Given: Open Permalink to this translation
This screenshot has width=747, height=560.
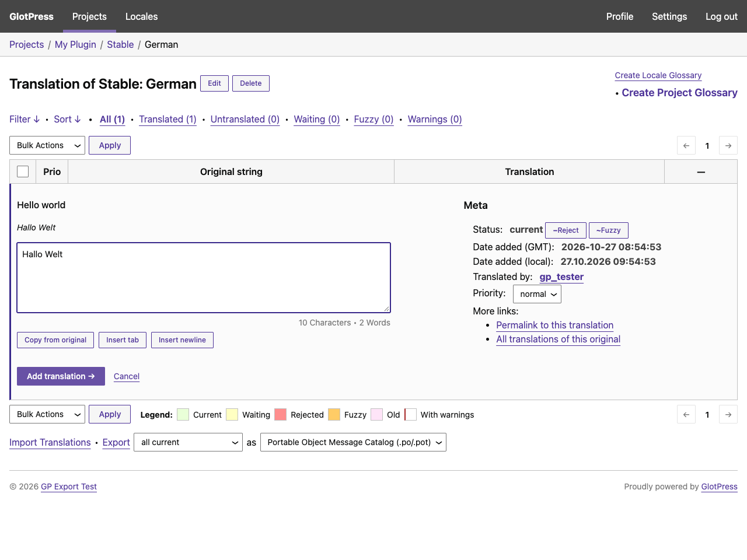Looking at the screenshot, I should pyautogui.click(x=555, y=325).
